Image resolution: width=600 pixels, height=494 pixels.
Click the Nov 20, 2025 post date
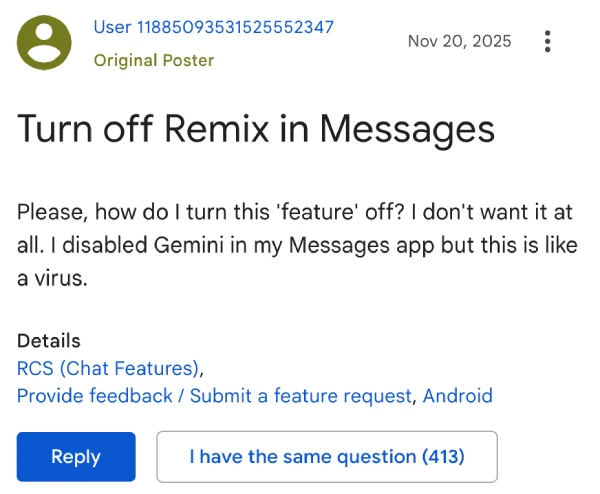(460, 41)
